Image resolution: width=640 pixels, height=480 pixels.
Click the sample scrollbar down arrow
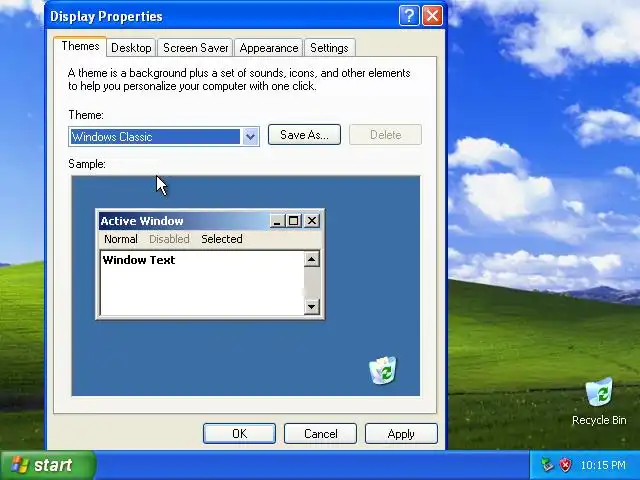(x=311, y=307)
